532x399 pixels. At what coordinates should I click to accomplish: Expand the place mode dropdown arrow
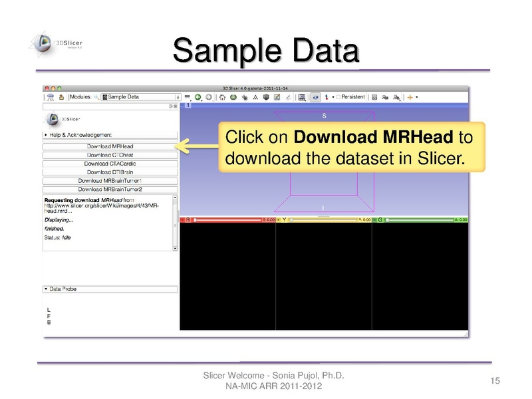coord(333,97)
